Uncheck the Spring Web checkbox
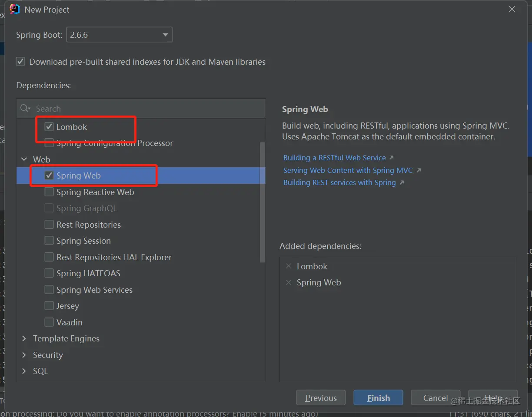 (49, 175)
